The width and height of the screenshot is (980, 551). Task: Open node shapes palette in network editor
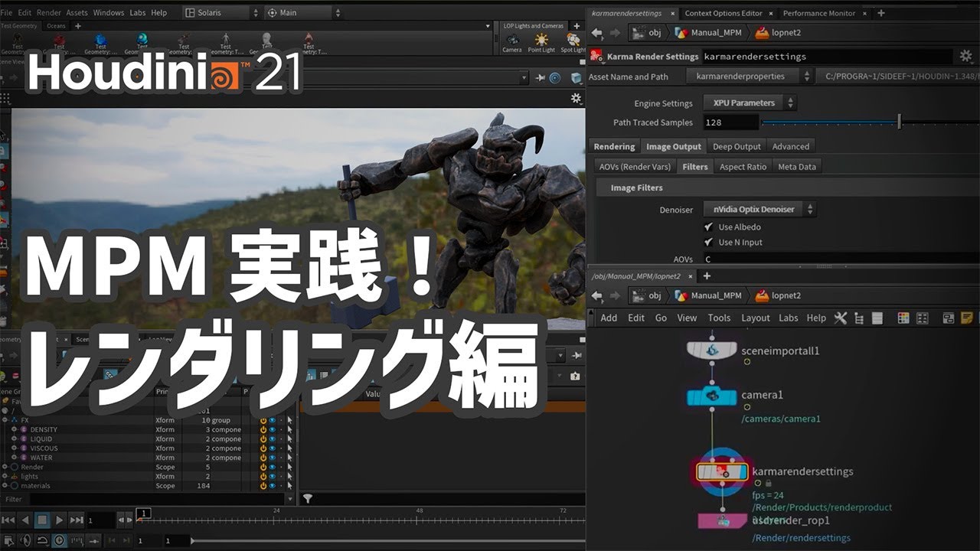pyautogui.click(x=921, y=318)
